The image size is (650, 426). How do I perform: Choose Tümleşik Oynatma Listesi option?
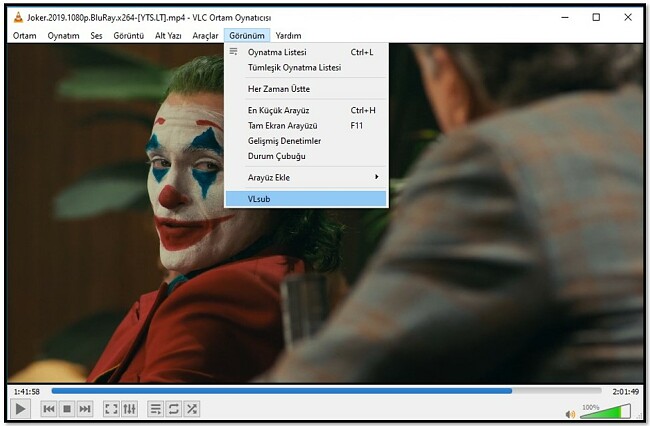tap(306, 68)
